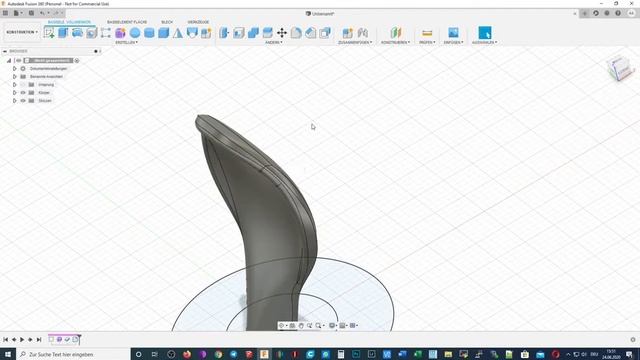Open the timeline settings gear icon
Viewport: 640px width, 360px height.
633,340
